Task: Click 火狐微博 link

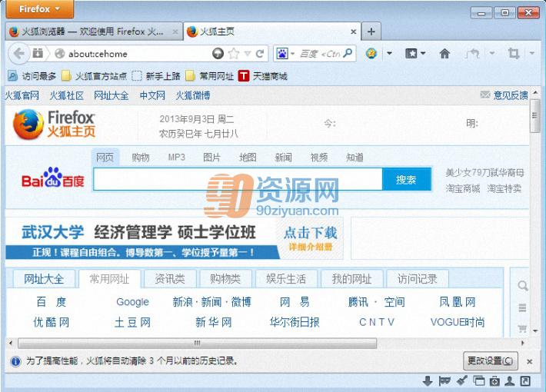Action: coord(192,95)
